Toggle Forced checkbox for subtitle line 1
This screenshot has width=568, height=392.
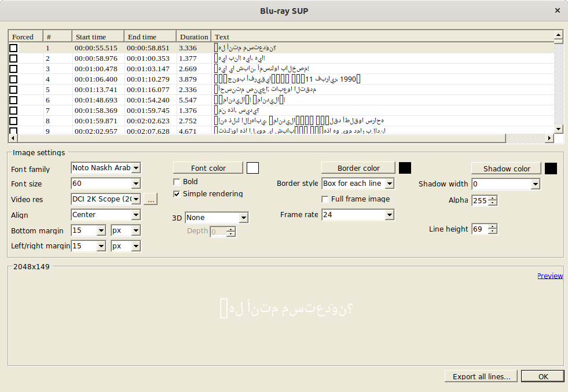[13, 48]
